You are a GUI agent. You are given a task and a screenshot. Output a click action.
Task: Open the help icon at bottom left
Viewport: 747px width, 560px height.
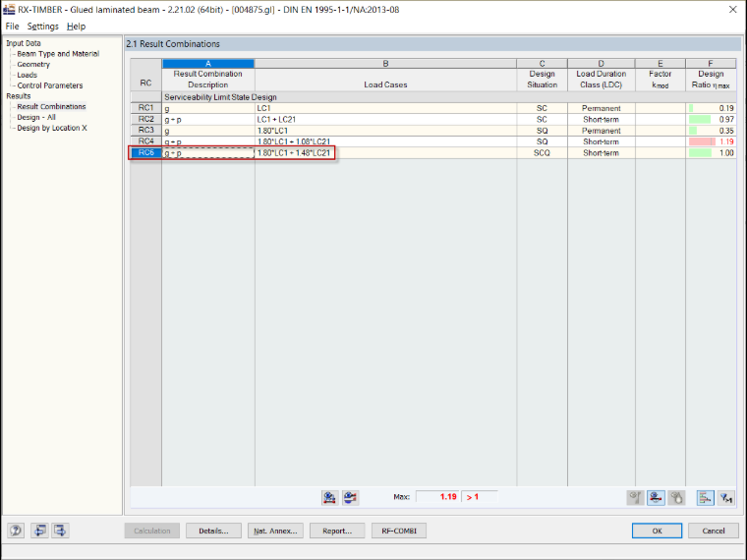16,530
